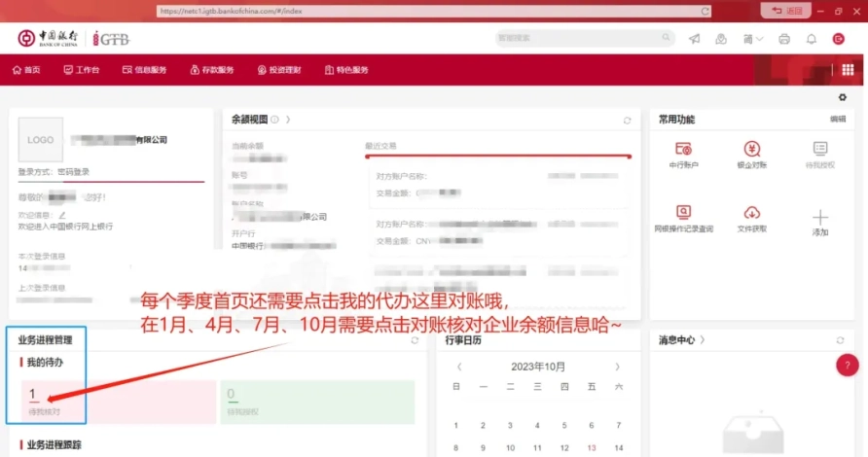Click the 添加 plus icon
The image size is (868, 457).
click(820, 217)
